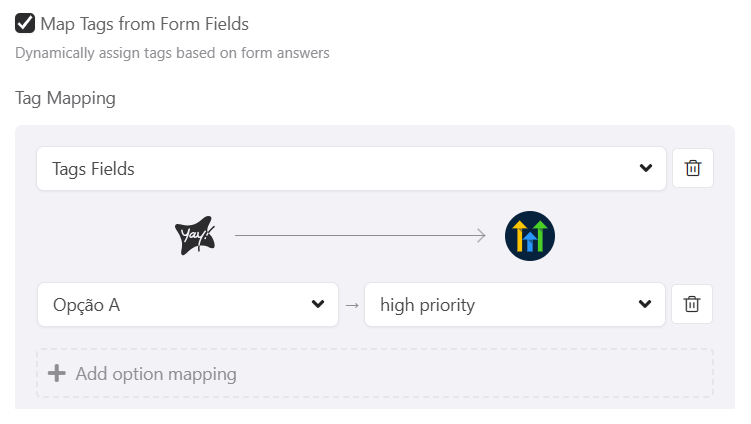Click the plus icon beside Add option mapping
Screen dimensions: 751x424
pyautogui.click(x=57, y=374)
